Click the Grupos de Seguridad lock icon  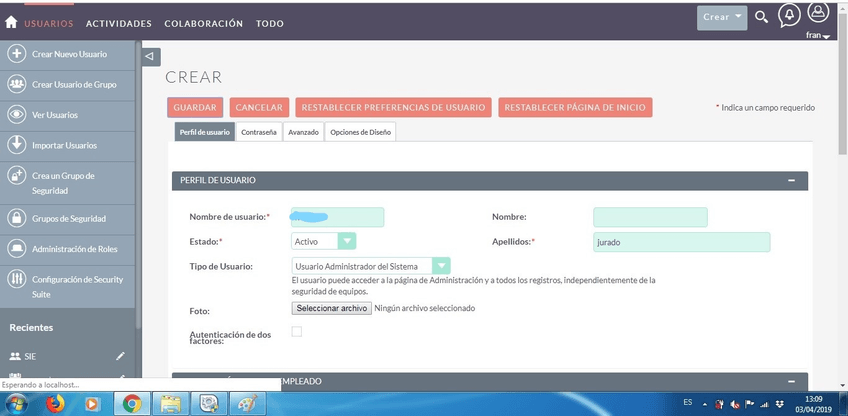16,218
